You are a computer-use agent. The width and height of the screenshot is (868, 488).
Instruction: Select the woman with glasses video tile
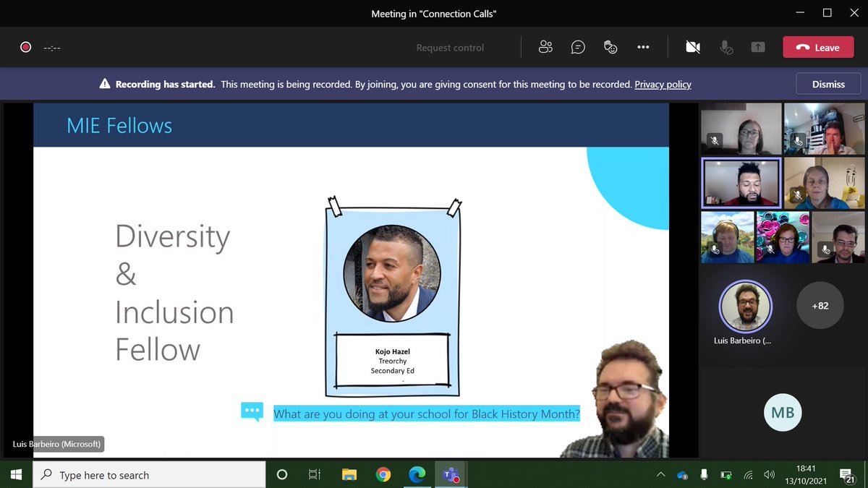(741, 129)
